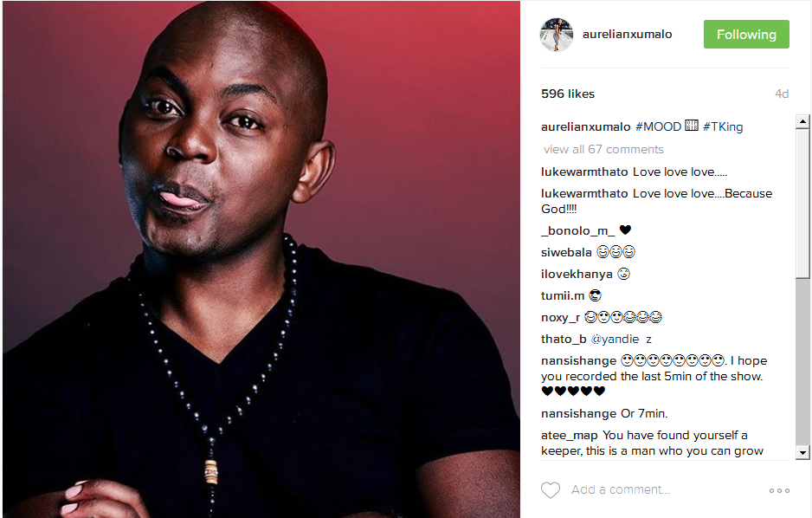Screen dimensions: 812x518
Task: Visit lukewarmthato's profile from first comment
Action: click(x=584, y=172)
